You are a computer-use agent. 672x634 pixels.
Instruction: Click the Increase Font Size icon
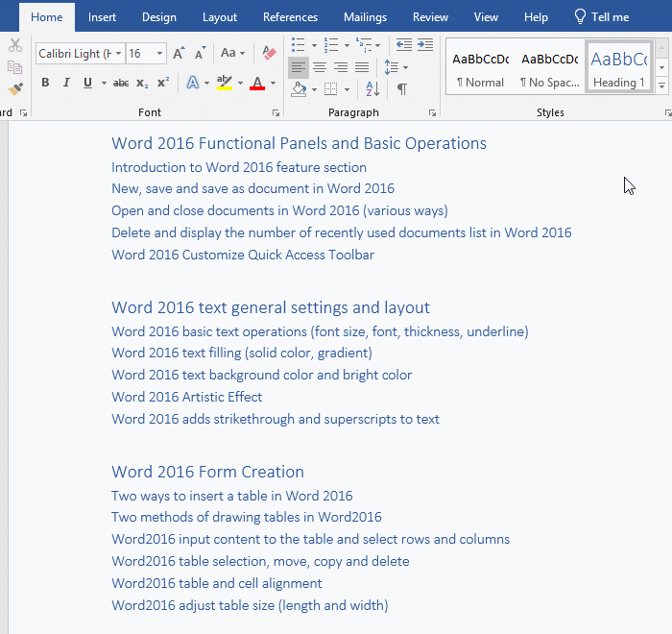click(x=180, y=54)
